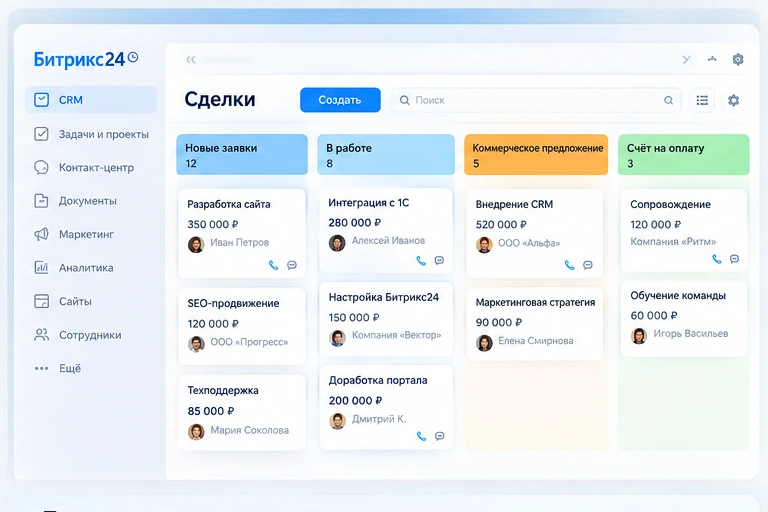Open deals settings gear beside list view
The image size is (768, 512).
(733, 100)
